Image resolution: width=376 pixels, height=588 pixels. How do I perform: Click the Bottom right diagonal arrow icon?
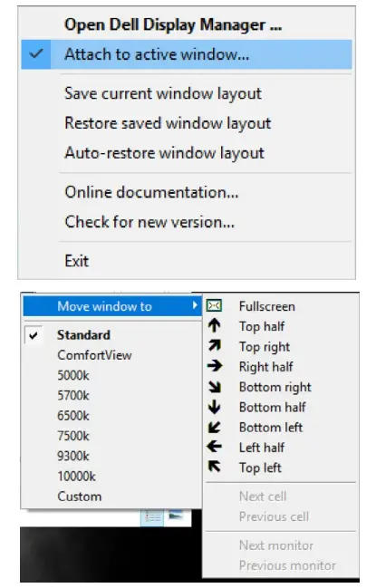[x=215, y=387]
